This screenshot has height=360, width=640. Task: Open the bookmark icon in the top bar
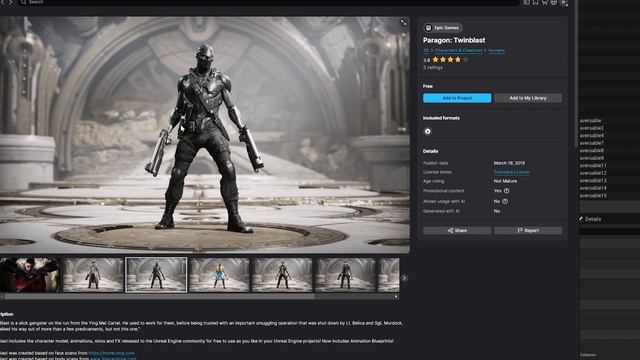[536, 2]
